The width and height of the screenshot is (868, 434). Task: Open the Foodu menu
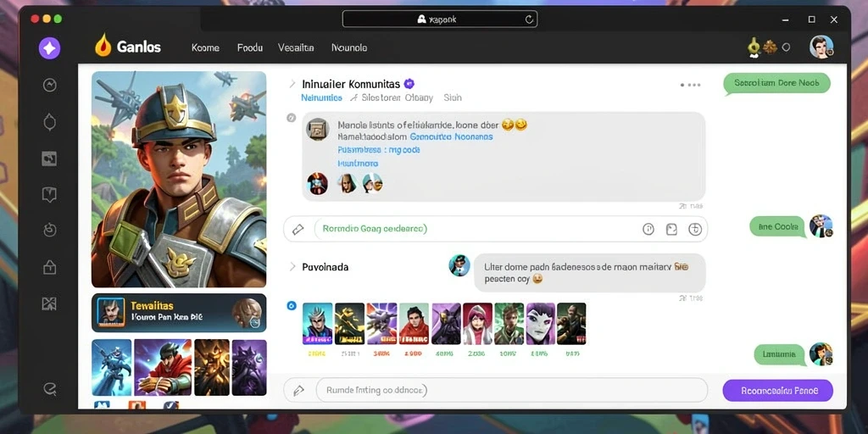tap(250, 47)
